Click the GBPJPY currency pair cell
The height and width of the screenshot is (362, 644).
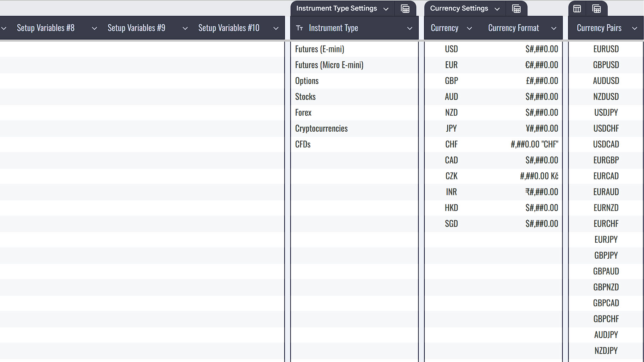point(606,255)
